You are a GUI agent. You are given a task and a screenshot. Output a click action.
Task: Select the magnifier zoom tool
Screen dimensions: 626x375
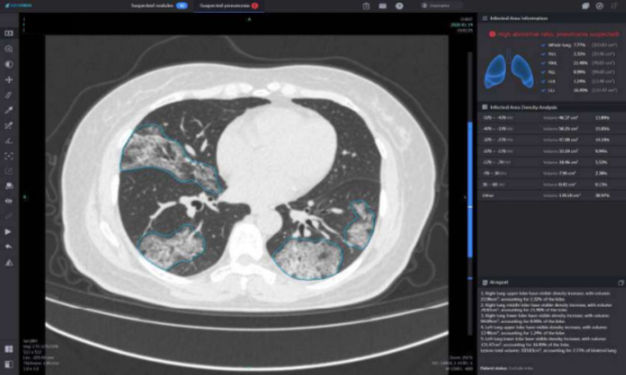coord(9,49)
